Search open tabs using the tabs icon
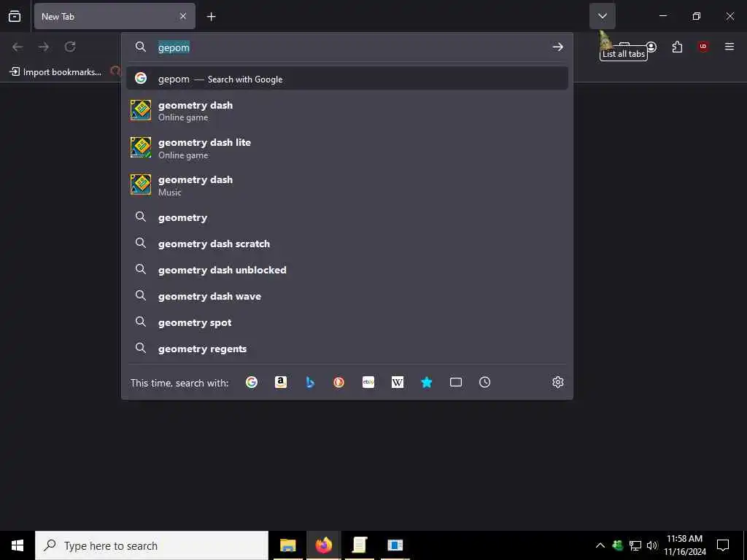Screen dimensions: 747x560 [456, 382]
